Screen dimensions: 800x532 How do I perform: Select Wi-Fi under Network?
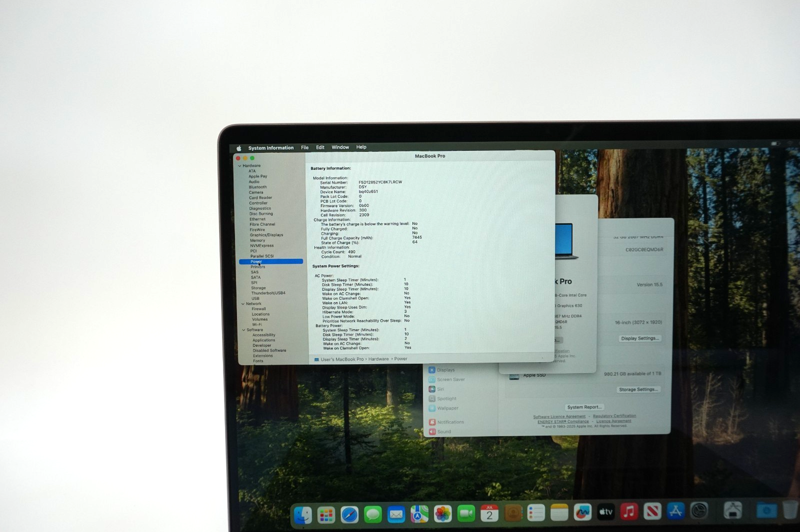tap(257, 325)
